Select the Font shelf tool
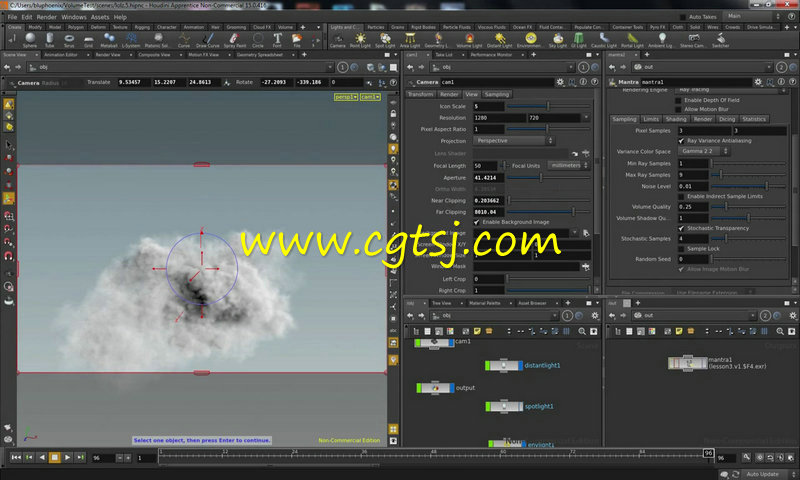The width and height of the screenshot is (800, 480). 277,40
